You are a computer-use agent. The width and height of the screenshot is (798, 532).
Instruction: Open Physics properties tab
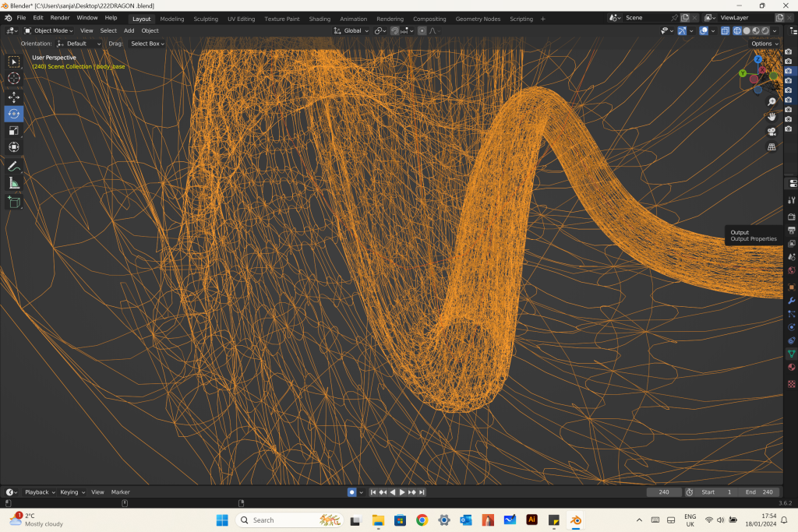pyautogui.click(x=792, y=327)
